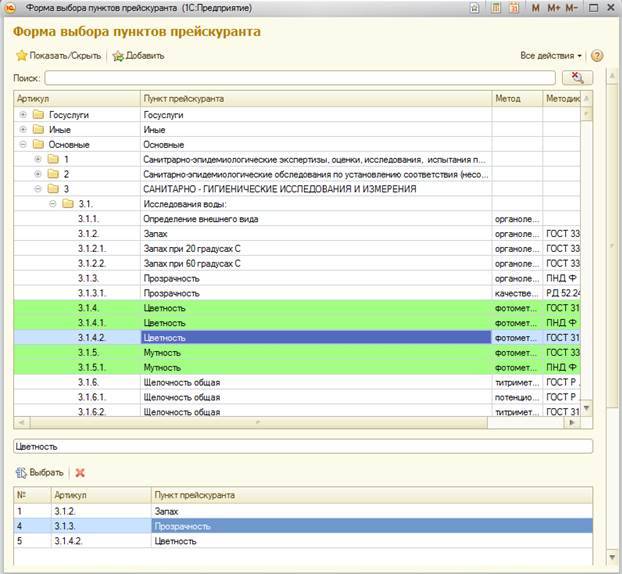Click the Выбрать button
Screen dimensions: 622x574
coord(40,472)
